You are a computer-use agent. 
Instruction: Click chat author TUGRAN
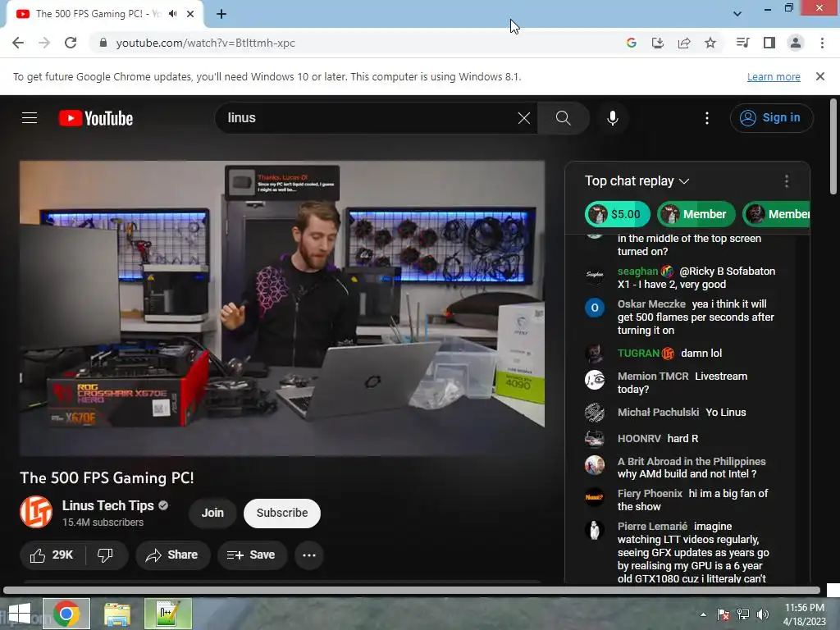tap(638, 353)
